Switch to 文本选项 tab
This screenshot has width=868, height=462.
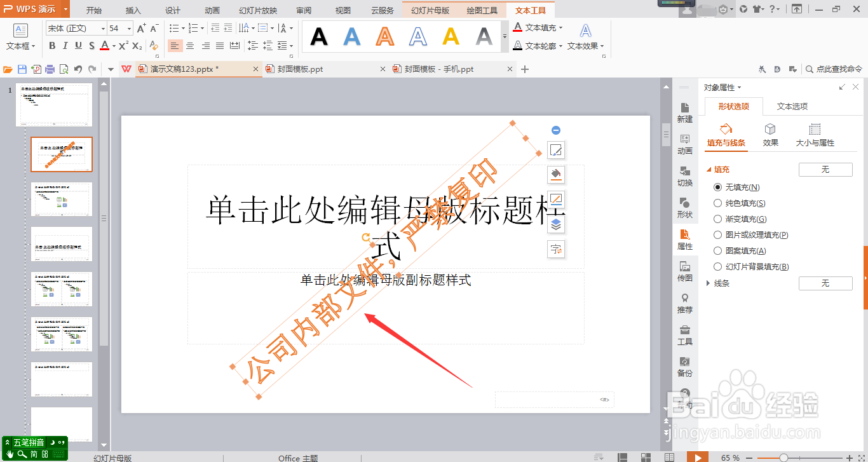pos(792,106)
